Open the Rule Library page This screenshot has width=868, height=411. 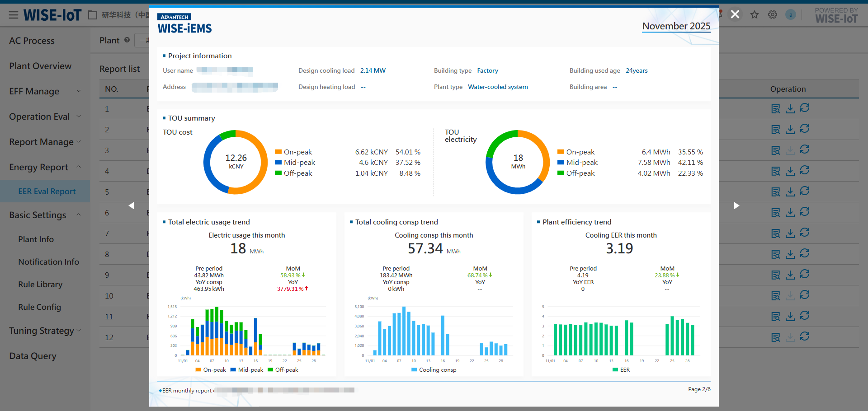[40, 285]
